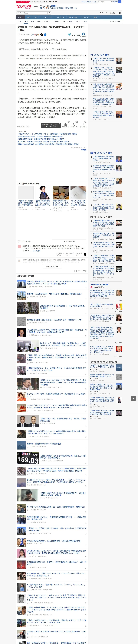Share the article on X

click(x=42, y=35)
